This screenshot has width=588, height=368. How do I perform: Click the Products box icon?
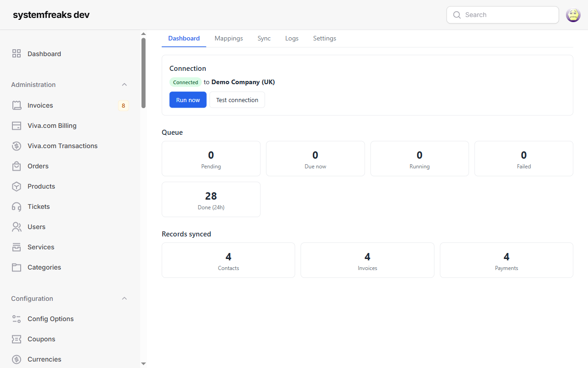click(x=17, y=186)
